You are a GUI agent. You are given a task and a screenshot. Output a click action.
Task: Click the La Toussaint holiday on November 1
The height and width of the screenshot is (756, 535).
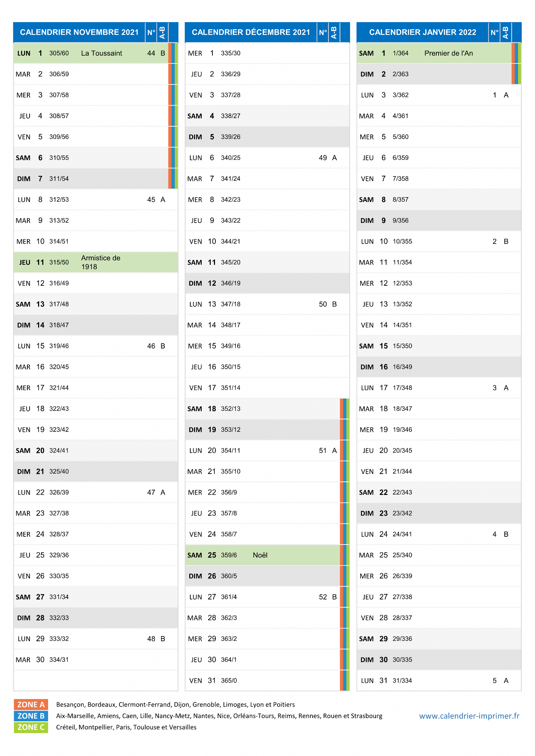102,53
